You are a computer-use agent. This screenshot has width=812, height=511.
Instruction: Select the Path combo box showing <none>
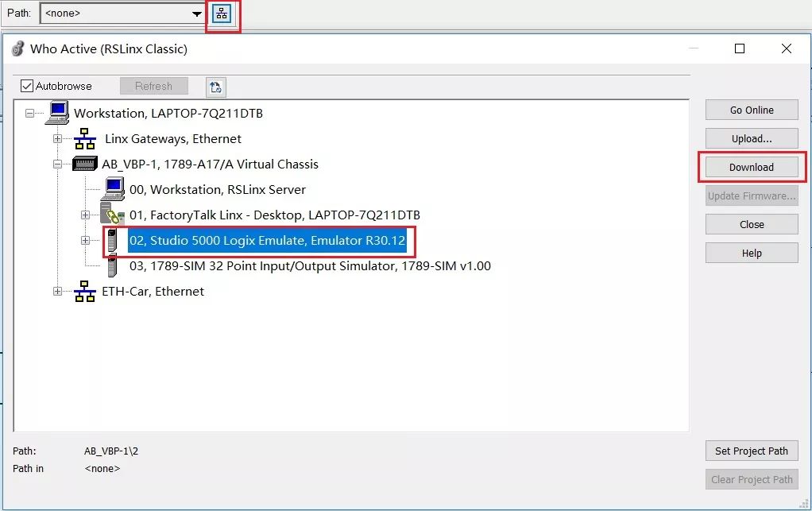(x=122, y=14)
